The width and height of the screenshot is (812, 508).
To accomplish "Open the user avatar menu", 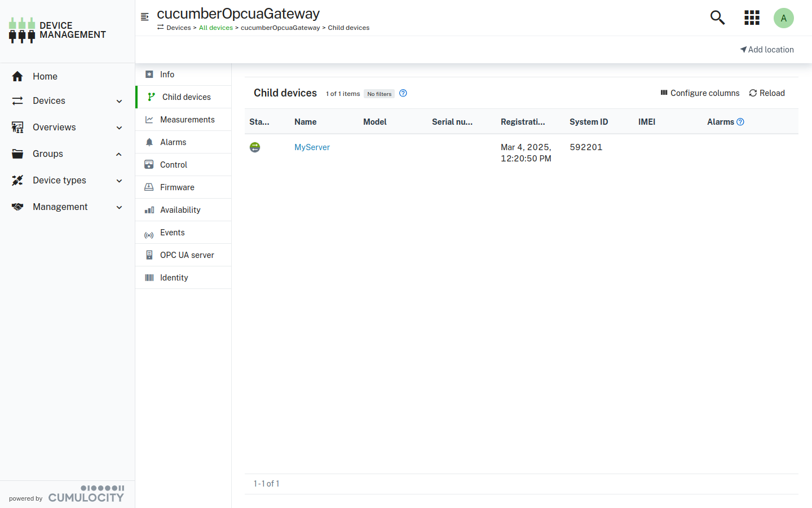I will (783, 18).
